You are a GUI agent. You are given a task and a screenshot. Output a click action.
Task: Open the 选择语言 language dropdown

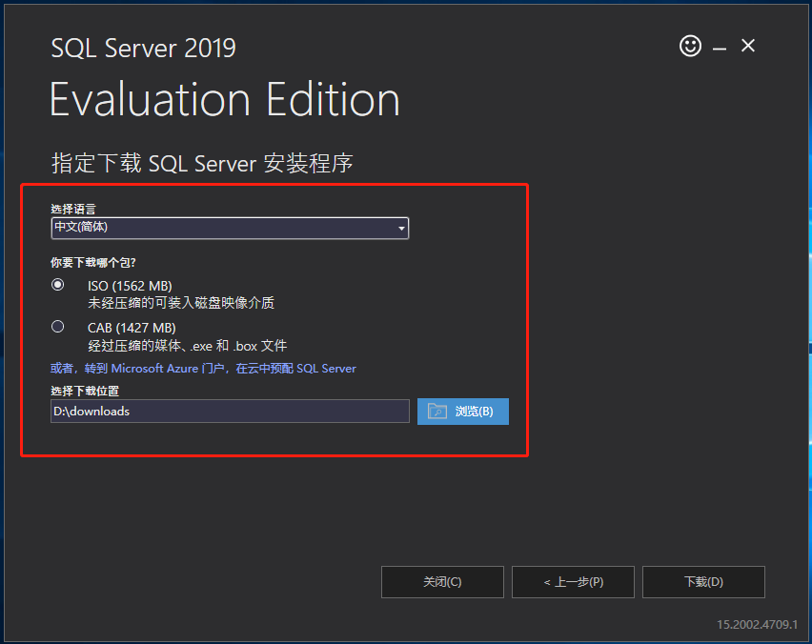pyautogui.click(x=230, y=228)
